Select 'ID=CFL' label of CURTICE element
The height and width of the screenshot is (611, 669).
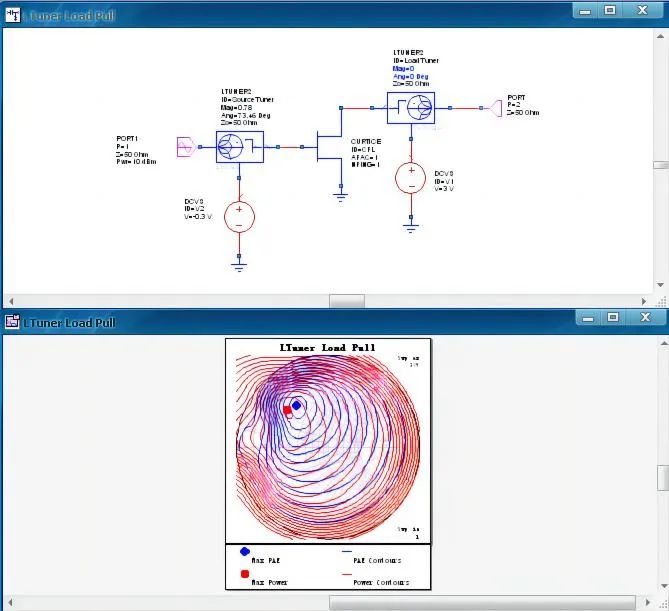363,149
